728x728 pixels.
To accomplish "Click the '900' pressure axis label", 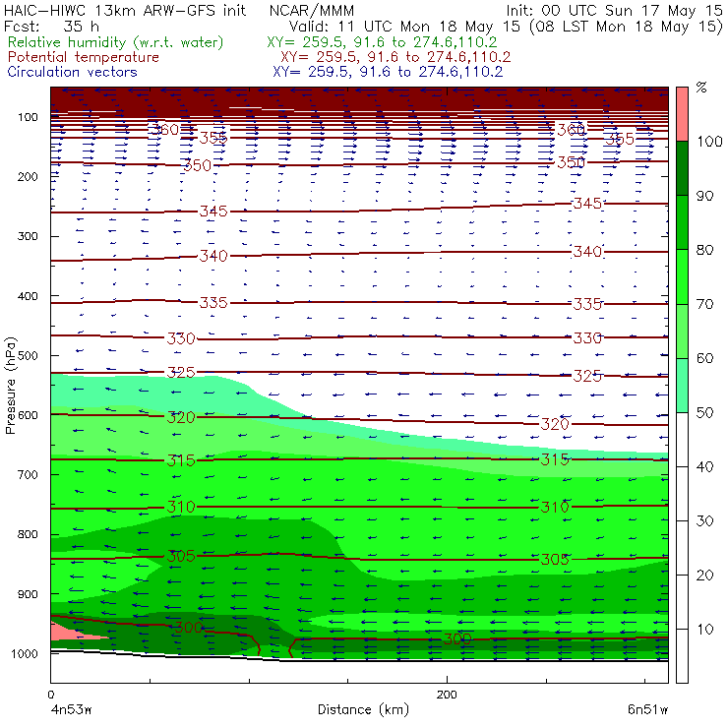I will click(x=28, y=594).
